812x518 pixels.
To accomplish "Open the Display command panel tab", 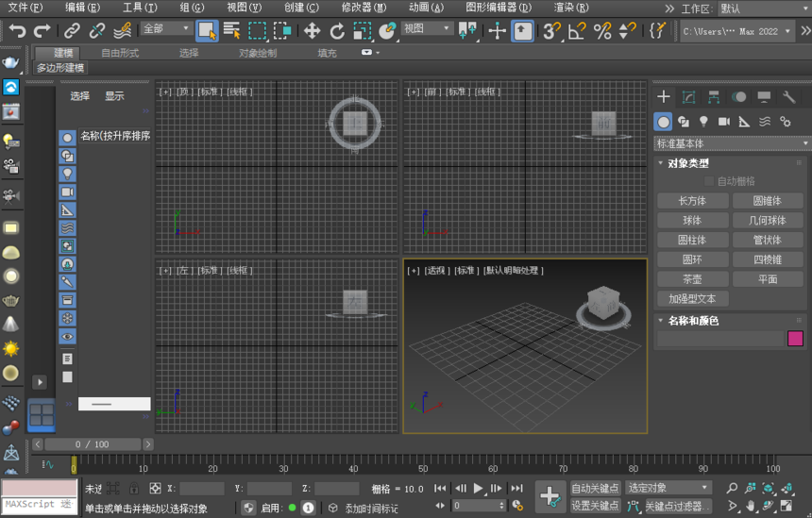I will [764, 97].
